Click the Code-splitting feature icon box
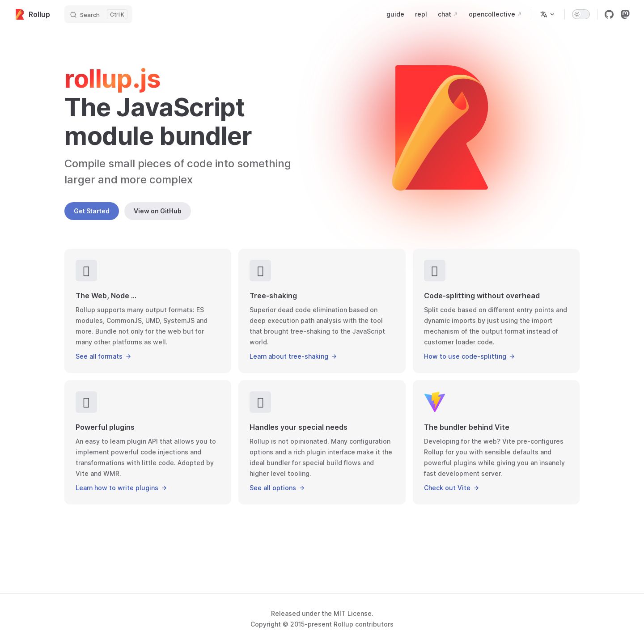The image size is (644, 644). [435, 271]
